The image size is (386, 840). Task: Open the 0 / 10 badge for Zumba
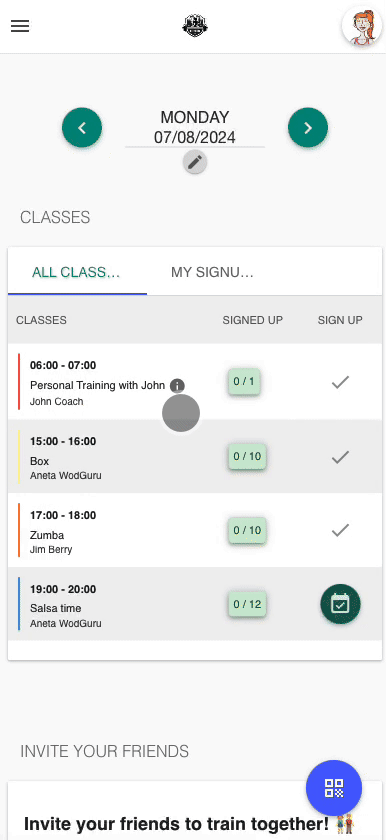247,530
